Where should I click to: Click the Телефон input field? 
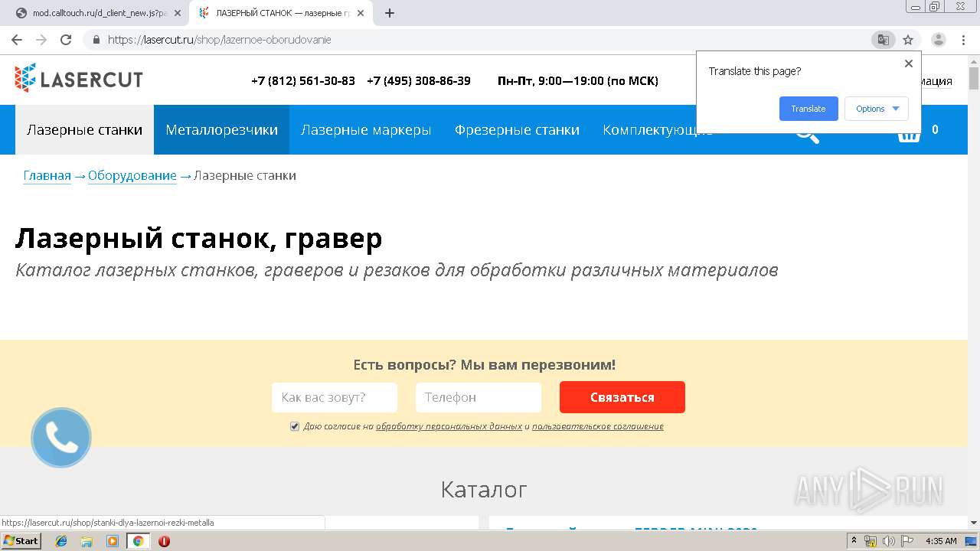(479, 397)
